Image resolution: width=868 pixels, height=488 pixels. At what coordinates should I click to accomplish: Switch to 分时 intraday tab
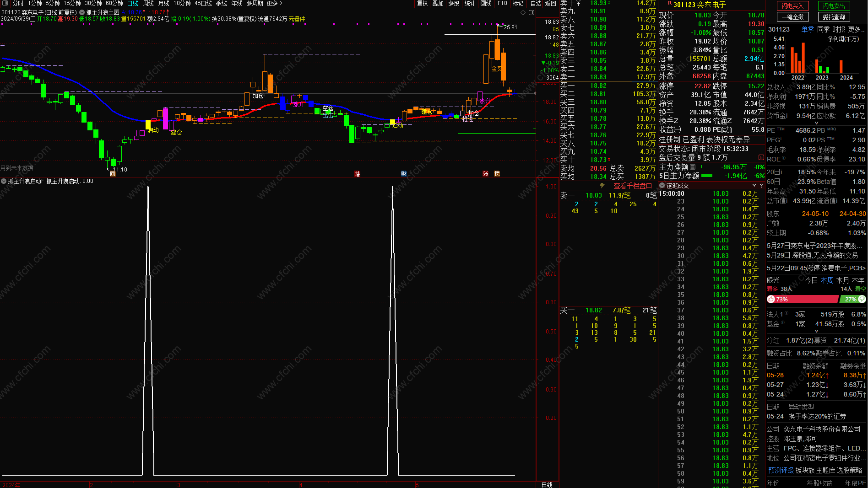point(18,3)
